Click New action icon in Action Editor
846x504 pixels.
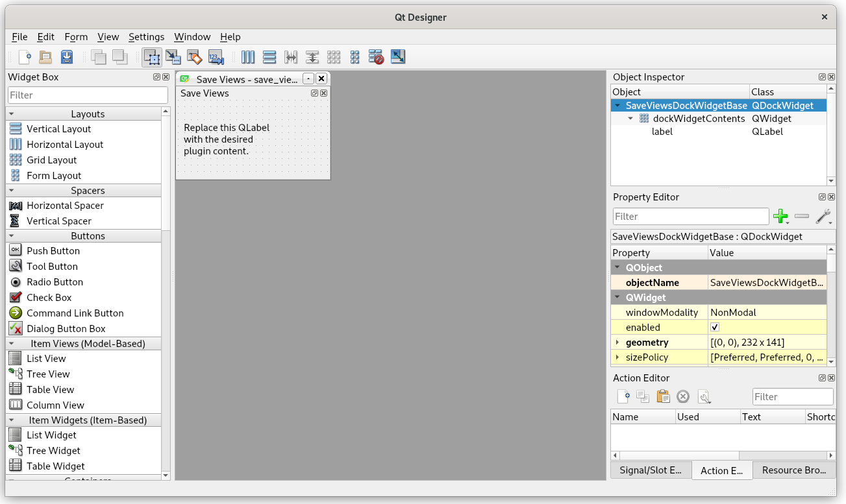click(x=623, y=396)
